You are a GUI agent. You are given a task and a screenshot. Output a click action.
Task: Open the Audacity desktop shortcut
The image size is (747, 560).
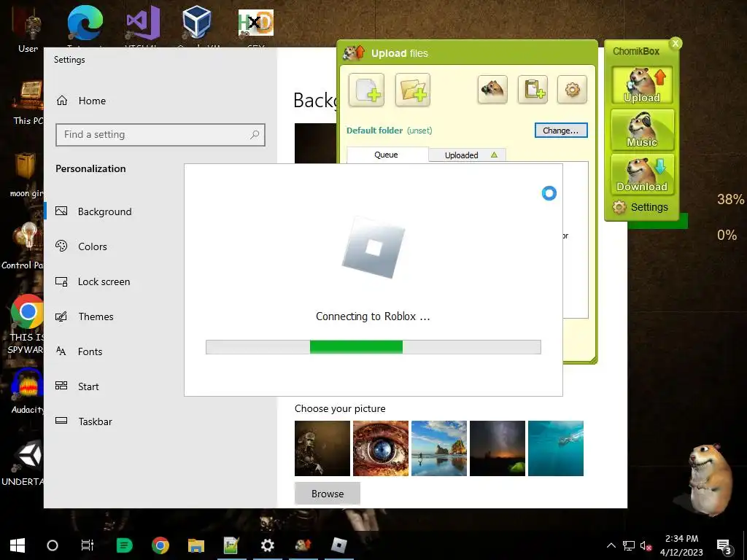[27, 391]
